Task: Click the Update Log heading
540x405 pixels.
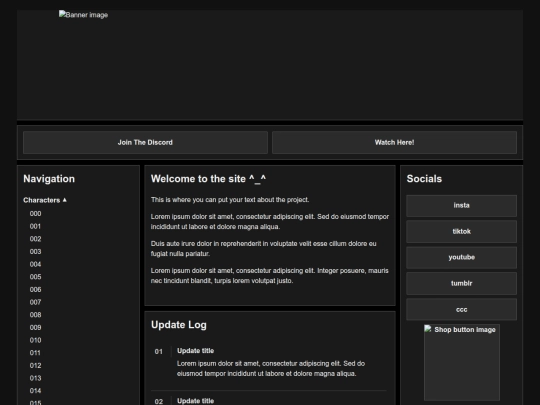Action: coord(179,325)
